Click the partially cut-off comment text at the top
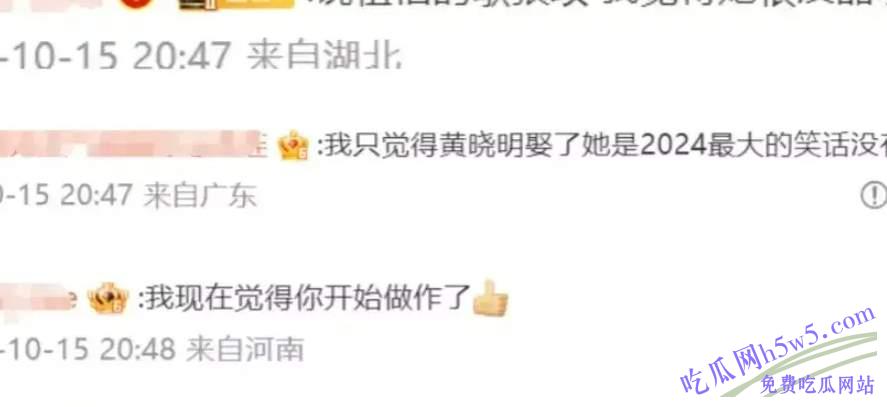Image resolution: width=887 pixels, height=407 pixels. coord(594,5)
